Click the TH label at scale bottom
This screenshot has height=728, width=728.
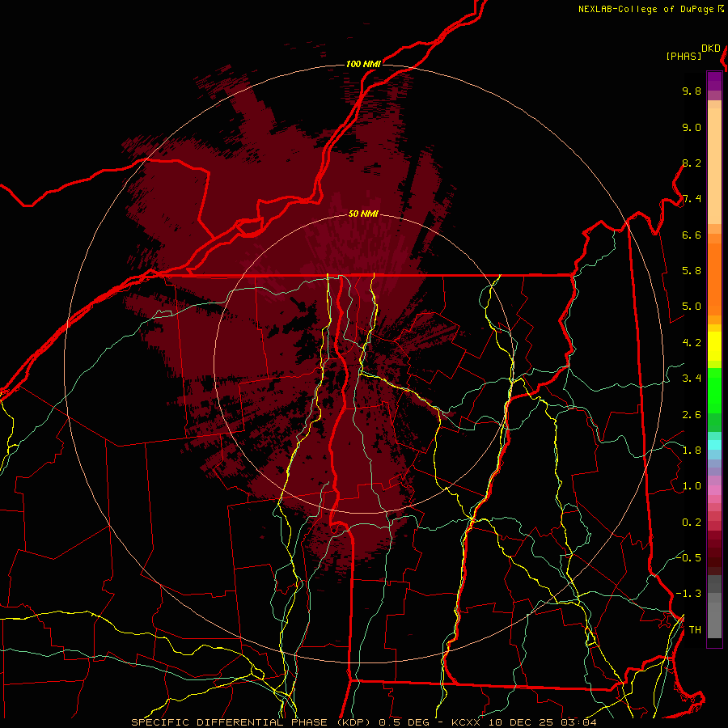[x=695, y=630]
